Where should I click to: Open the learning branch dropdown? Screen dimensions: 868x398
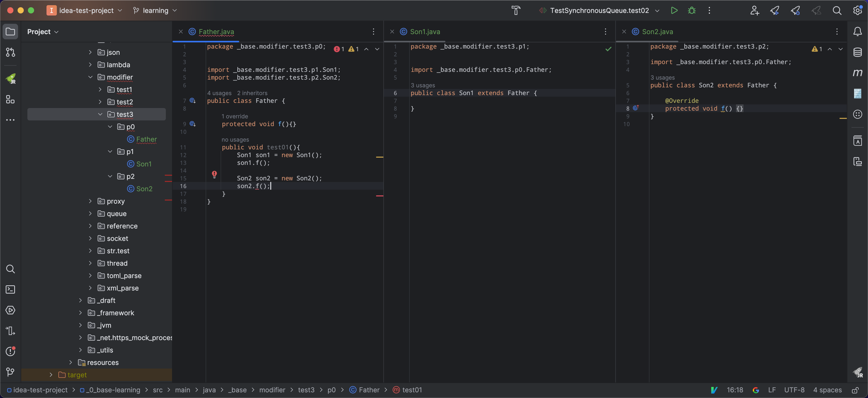(155, 10)
